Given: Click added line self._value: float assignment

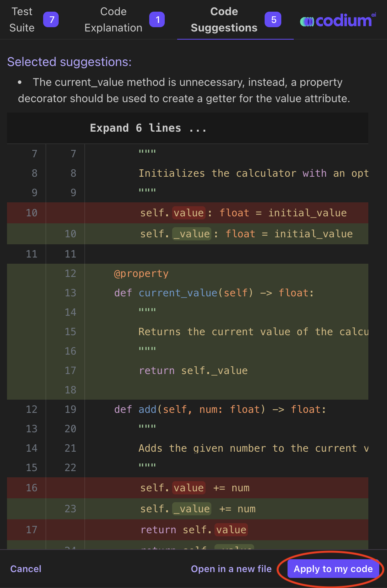Looking at the screenshot, I should (x=246, y=234).
